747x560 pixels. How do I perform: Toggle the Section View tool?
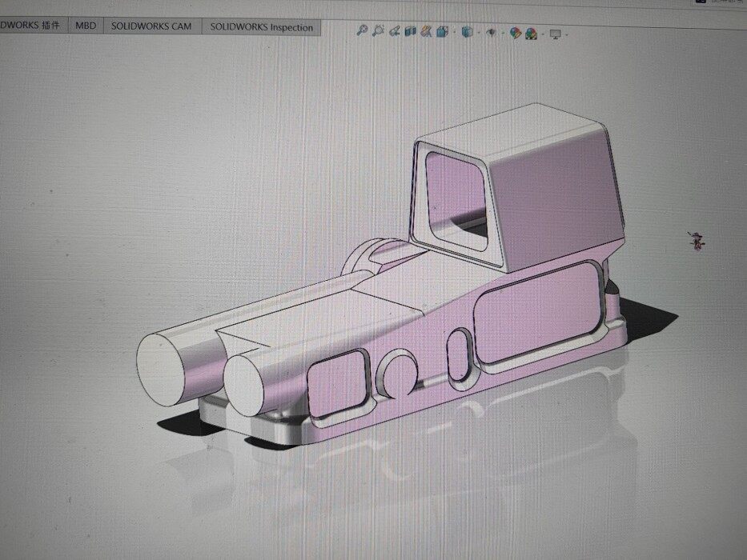pos(410,31)
